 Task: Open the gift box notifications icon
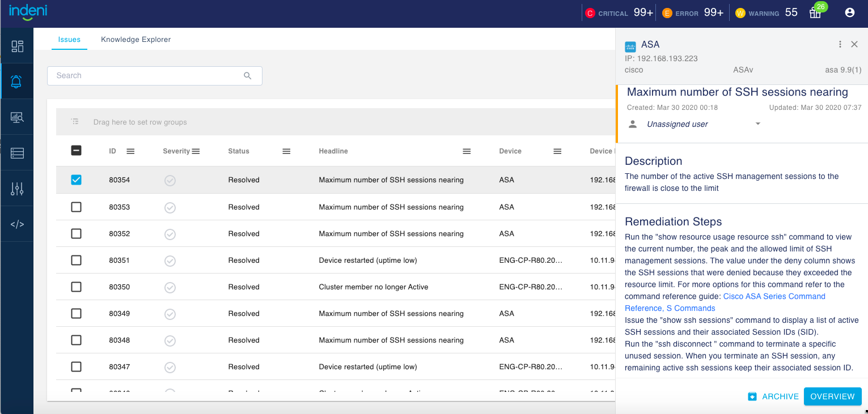pos(815,12)
